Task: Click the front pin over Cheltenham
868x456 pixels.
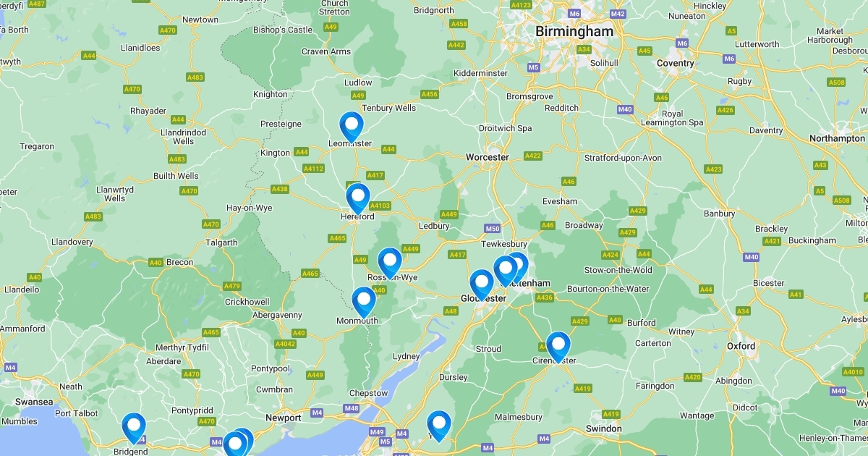Action: tap(506, 271)
